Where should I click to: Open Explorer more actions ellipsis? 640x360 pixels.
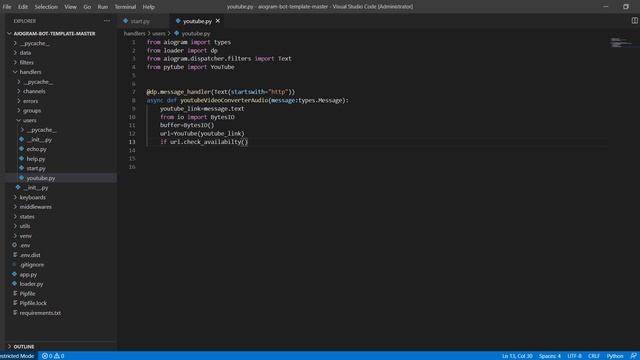[107, 21]
